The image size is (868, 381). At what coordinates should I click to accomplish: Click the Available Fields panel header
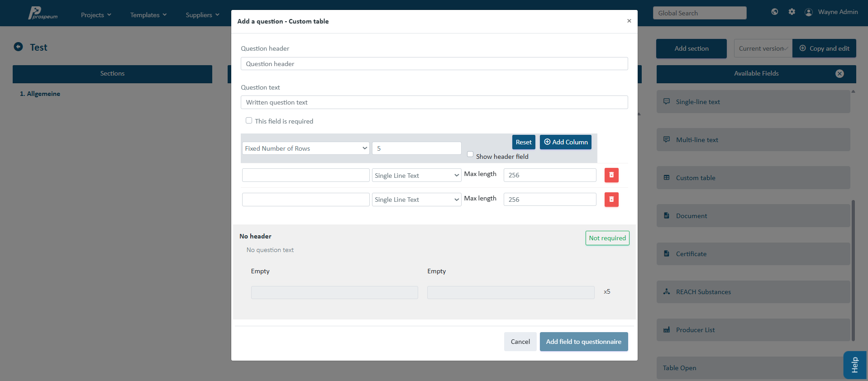[x=756, y=74]
